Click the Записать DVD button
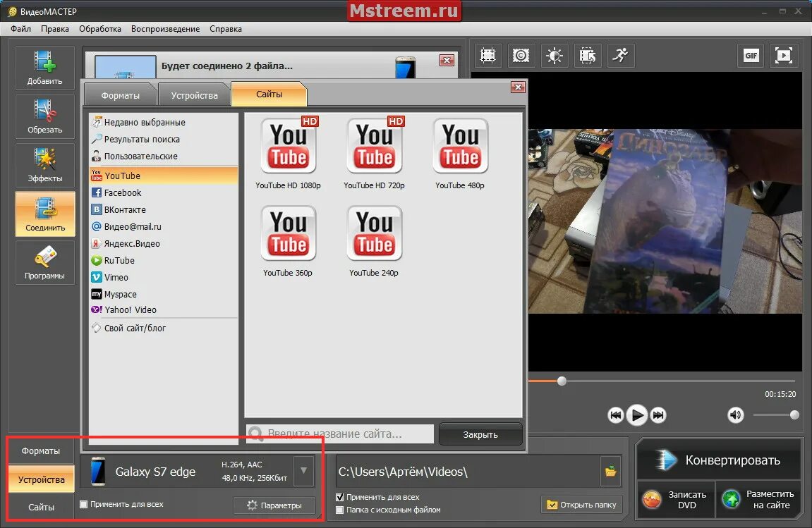This screenshot has height=528, width=812. (676, 500)
